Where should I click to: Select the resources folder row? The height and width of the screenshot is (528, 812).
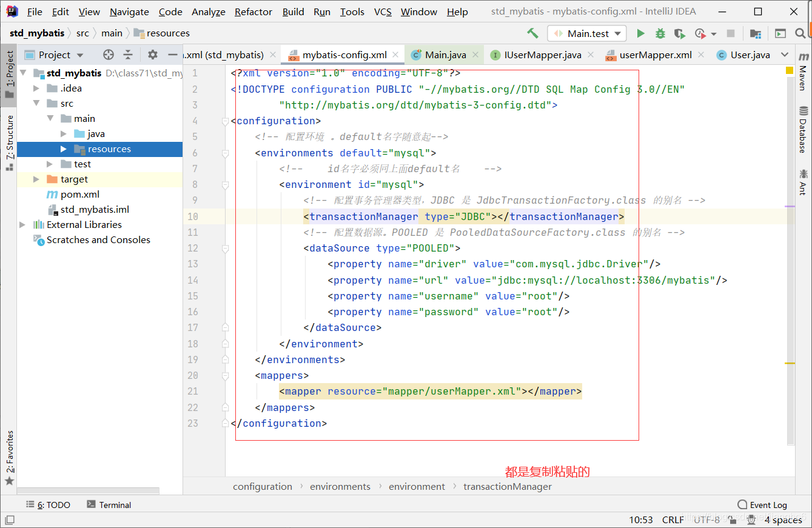tap(99, 149)
